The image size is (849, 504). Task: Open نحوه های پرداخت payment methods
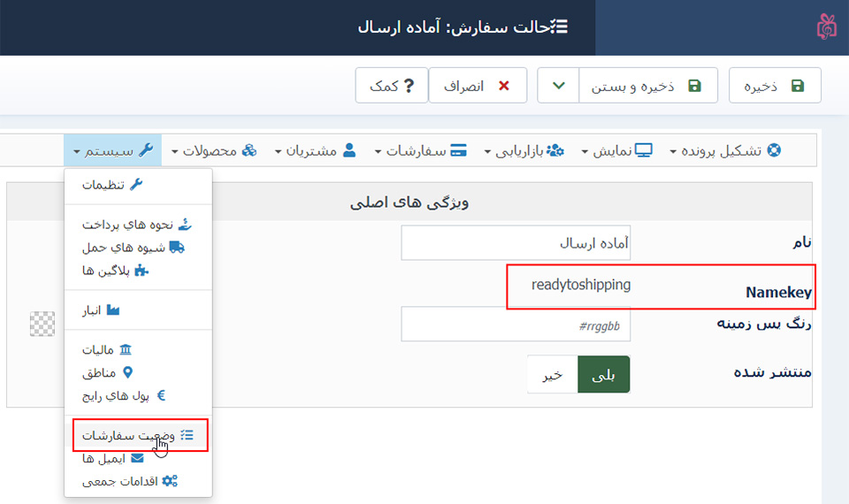pos(138,224)
